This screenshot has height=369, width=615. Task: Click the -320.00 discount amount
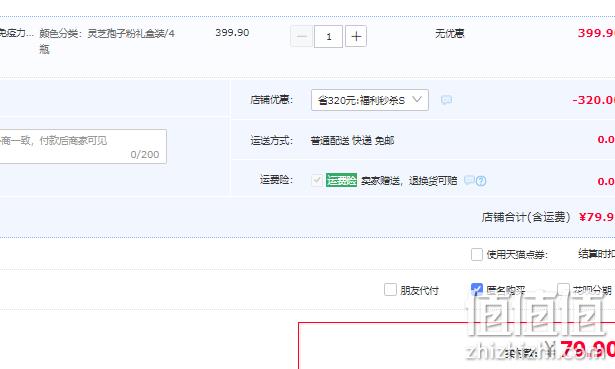(x=593, y=100)
